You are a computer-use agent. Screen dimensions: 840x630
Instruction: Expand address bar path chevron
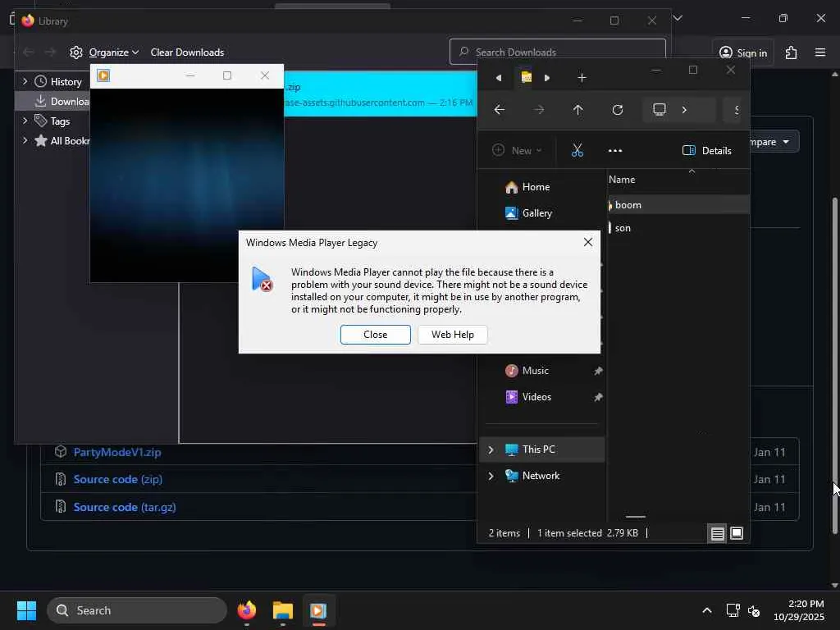[684, 110]
